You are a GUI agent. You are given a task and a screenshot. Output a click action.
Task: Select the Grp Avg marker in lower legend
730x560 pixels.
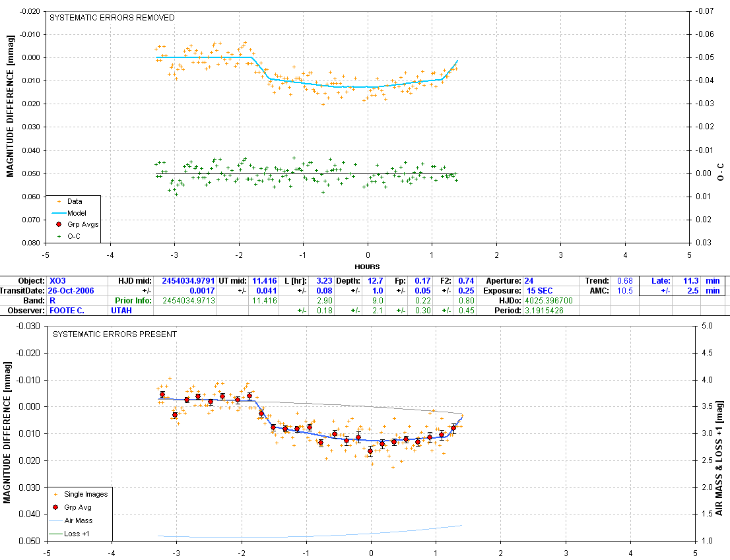[56, 507]
